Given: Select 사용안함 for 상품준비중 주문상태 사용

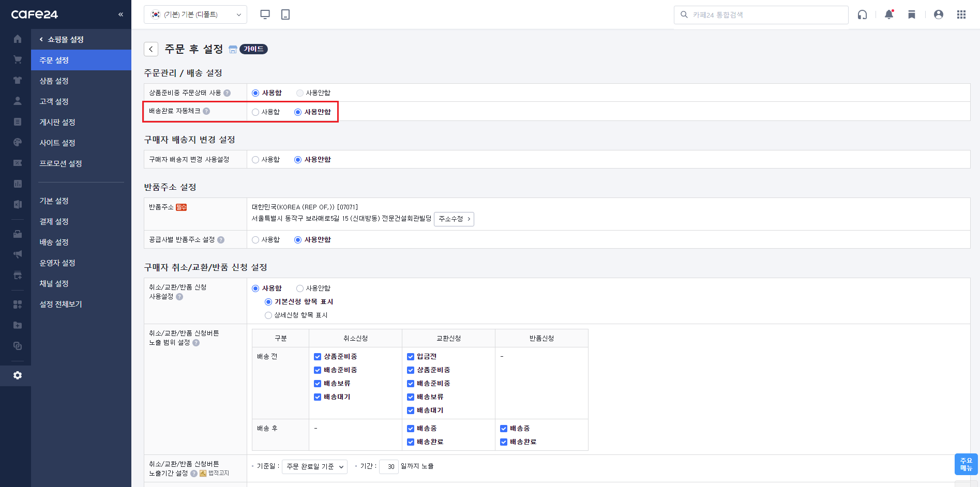Looking at the screenshot, I should [x=300, y=93].
